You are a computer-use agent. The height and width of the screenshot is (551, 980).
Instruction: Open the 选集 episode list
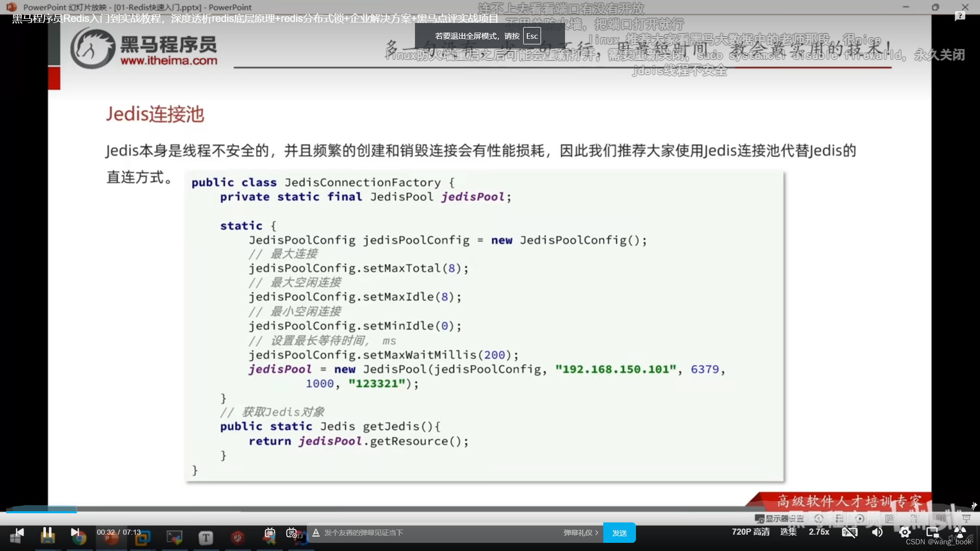[x=788, y=532]
